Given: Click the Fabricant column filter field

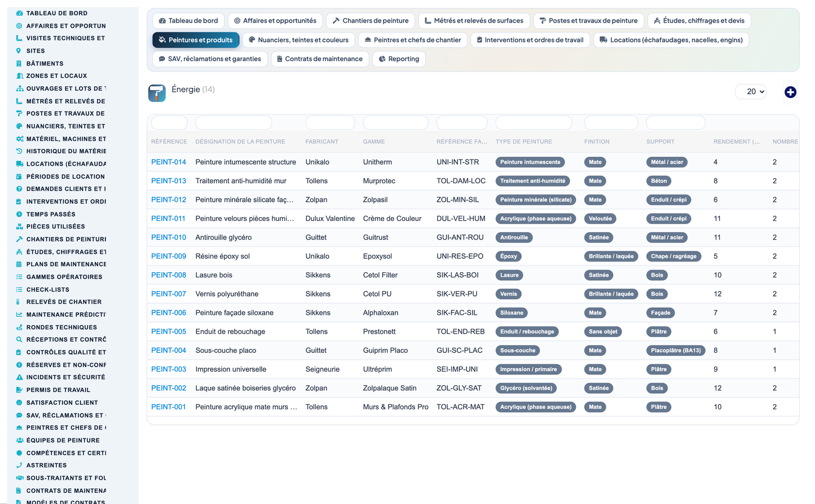Looking at the screenshot, I should click(x=330, y=122).
